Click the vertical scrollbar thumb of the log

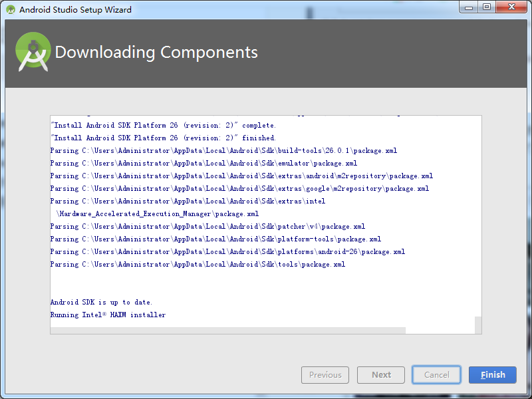pos(478,325)
